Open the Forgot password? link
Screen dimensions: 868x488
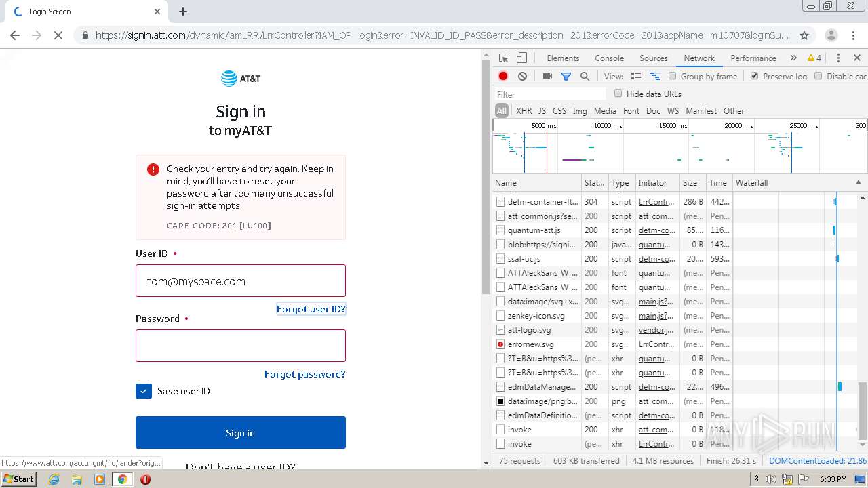pos(305,374)
